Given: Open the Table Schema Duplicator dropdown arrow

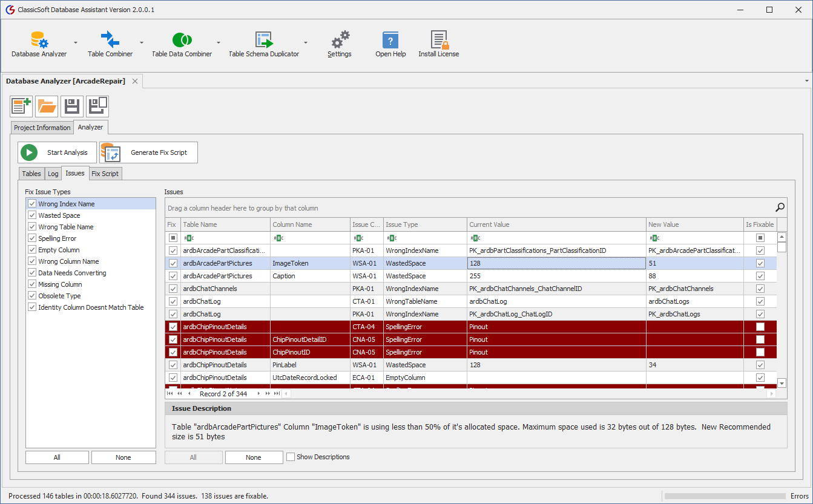Looking at the screenshot, I should [x=306, y=42].
